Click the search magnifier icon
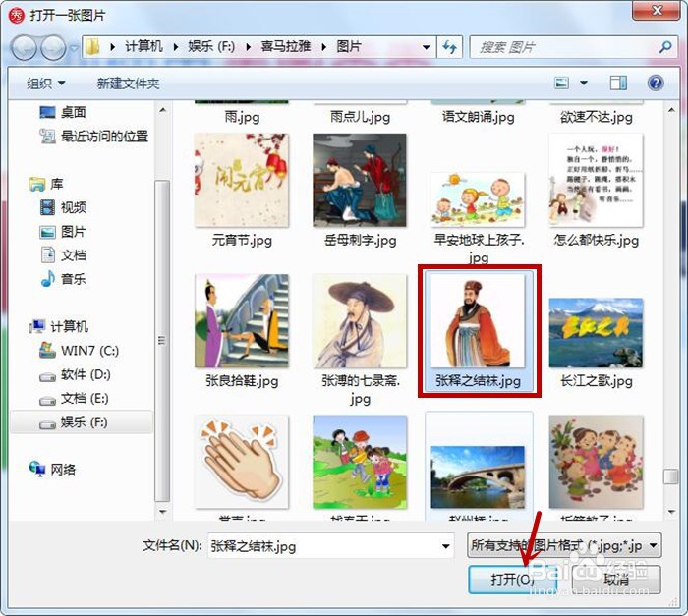This screenshot has width=688, height=616. point(665,46)
